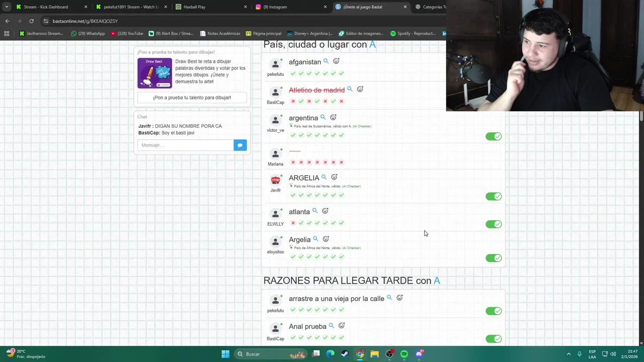Expand the hidden system tray icons
The height and width of the screenshot is (362, 644).
click(x=569, y=354)
